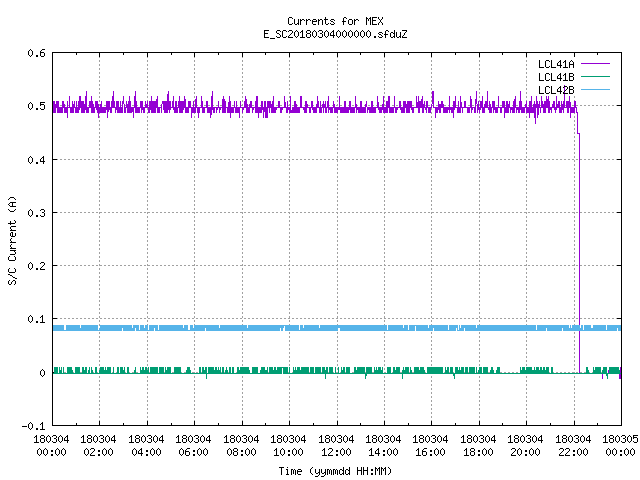Viewport: 640px width, 480px height.
Task: Click the blue LCL42B legend line sample
Action: click(x=595, y=90)
